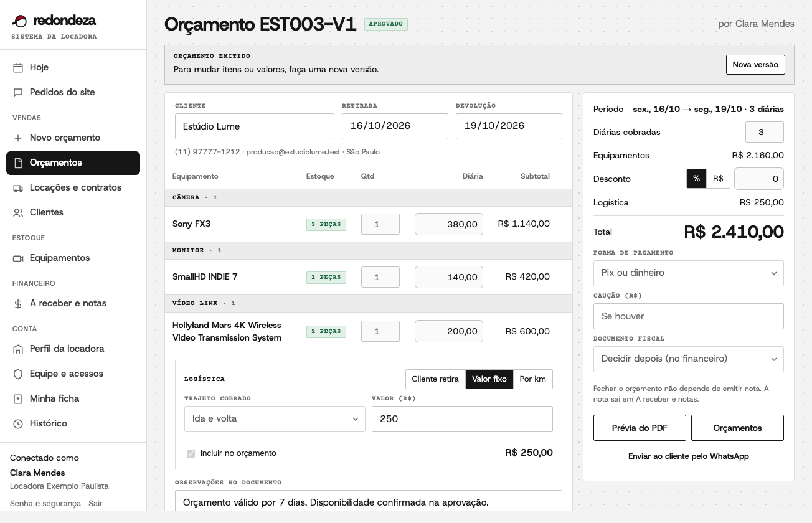Click the clock icon beside Histórico

click(x=18, y=423)
